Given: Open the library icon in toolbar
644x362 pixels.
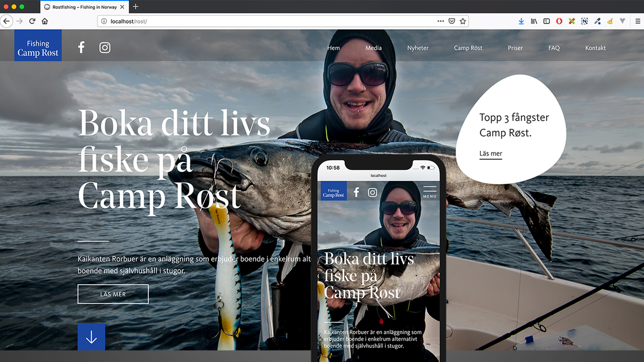Looking at the screenshot, I should point(534,21).
